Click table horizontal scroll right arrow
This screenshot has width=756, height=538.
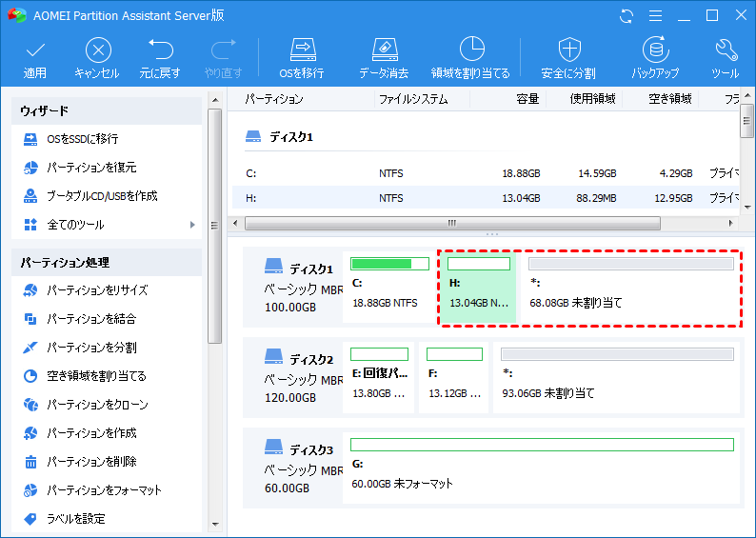[x=731, y=223]
